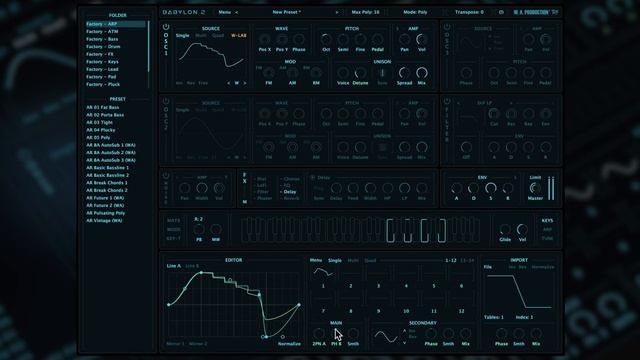Click OSC 1 unison Voice knob

click(343, 73)
